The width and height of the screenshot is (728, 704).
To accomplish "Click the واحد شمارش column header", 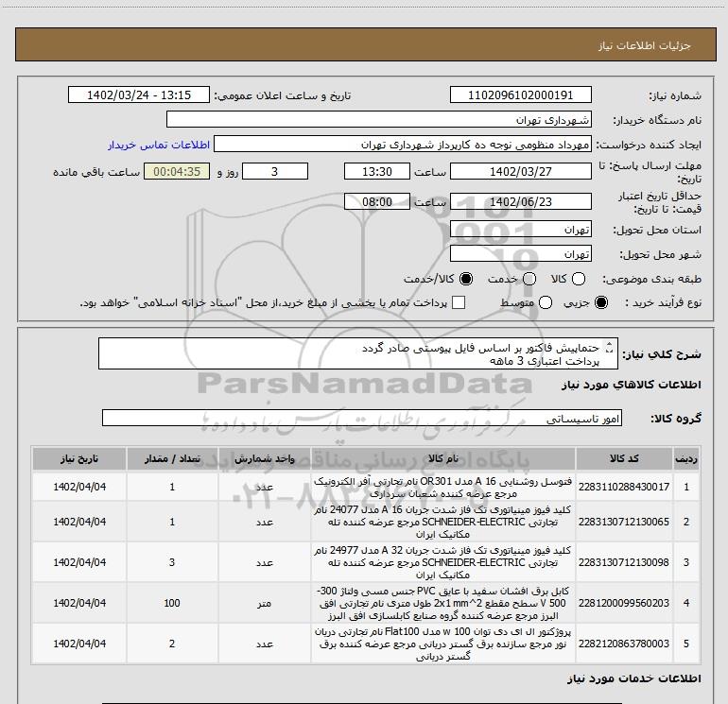I will (x=264, y=458).
